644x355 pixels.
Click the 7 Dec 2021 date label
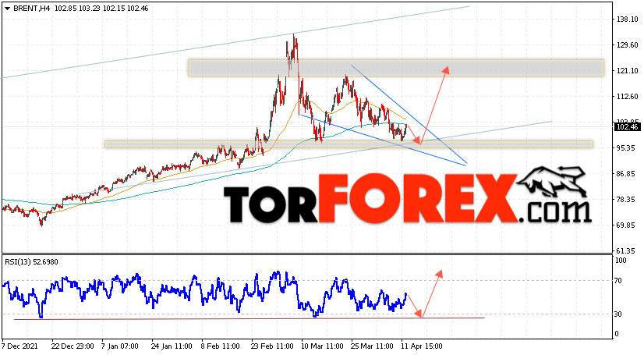coord(19,346)
